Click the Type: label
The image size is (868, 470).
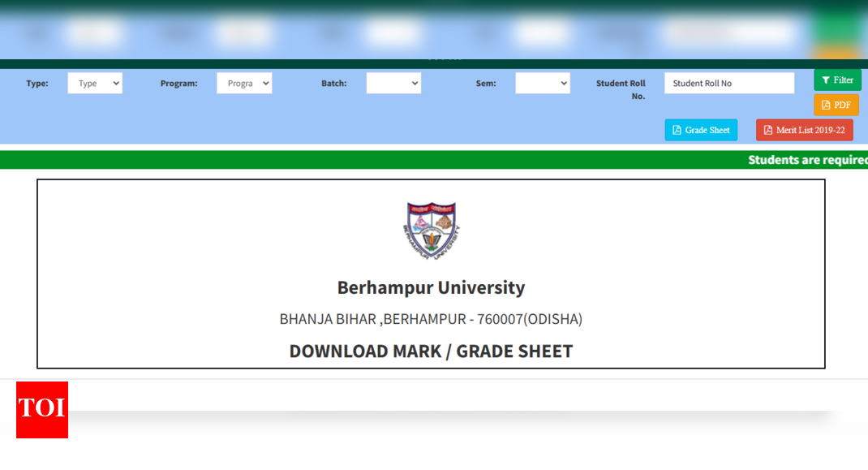pos(37,83)
